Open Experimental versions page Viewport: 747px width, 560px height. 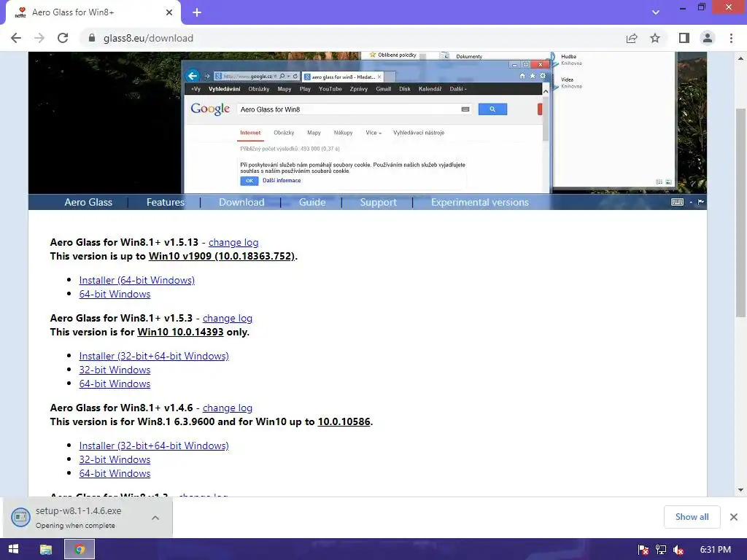(480, 203)
